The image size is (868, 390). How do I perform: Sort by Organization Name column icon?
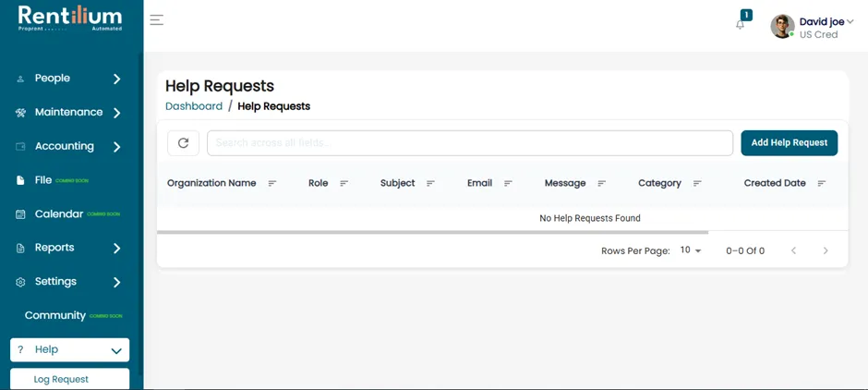(x=271, y=183)
